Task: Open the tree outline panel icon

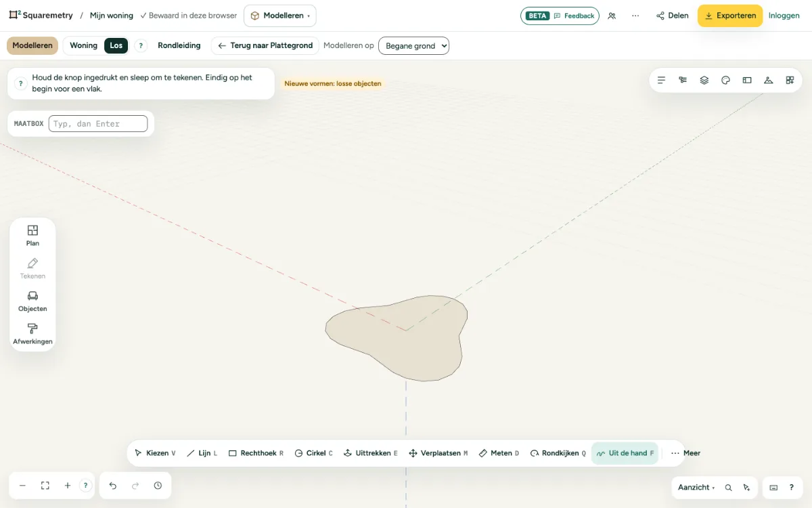Action: coord(683,80)
